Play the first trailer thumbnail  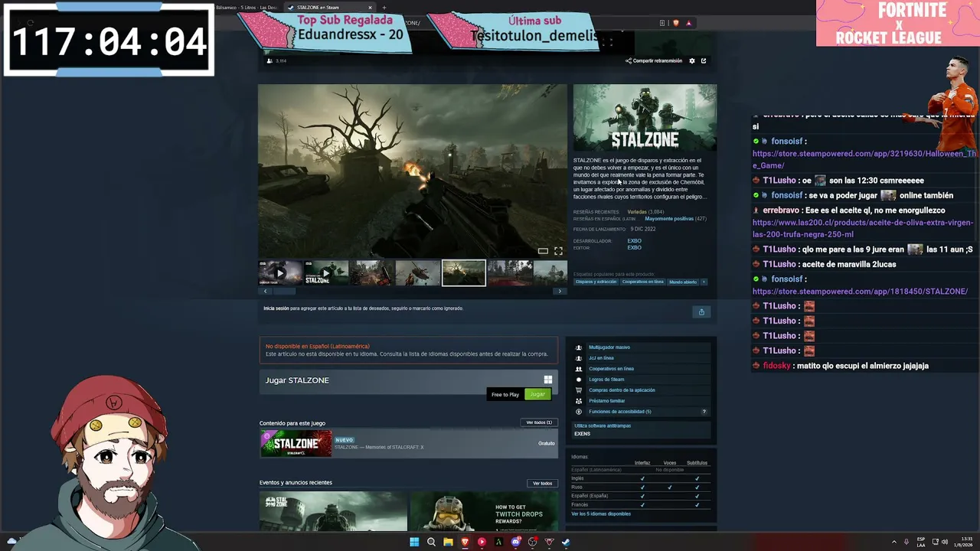pyautogui.click(x=280, y=272)
